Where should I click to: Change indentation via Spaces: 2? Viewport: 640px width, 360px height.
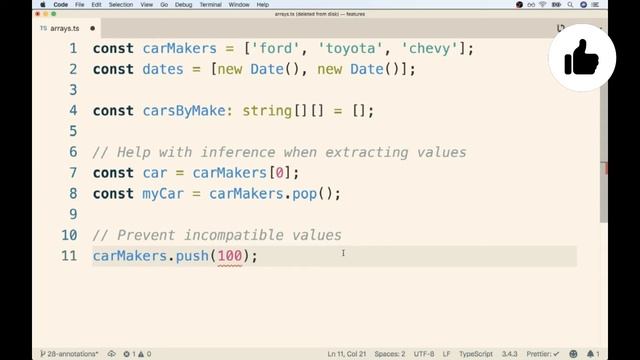tap(390, 354)
